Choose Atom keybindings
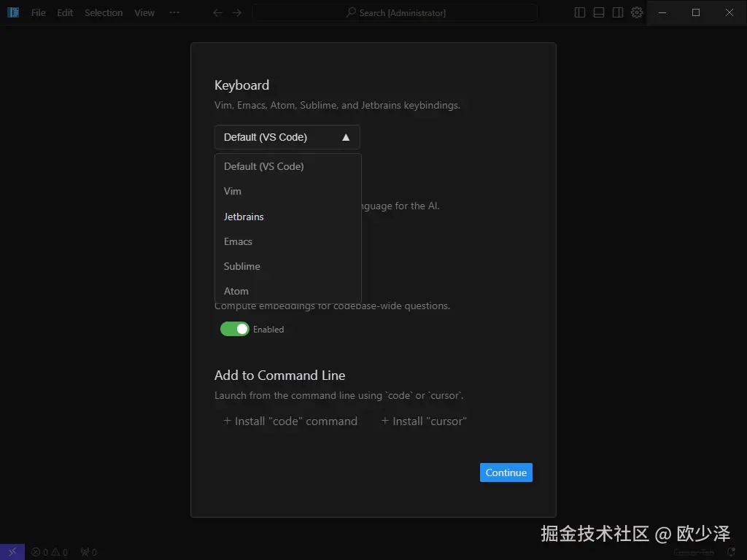Screen dimensions: 747x560 click(287, 291)
